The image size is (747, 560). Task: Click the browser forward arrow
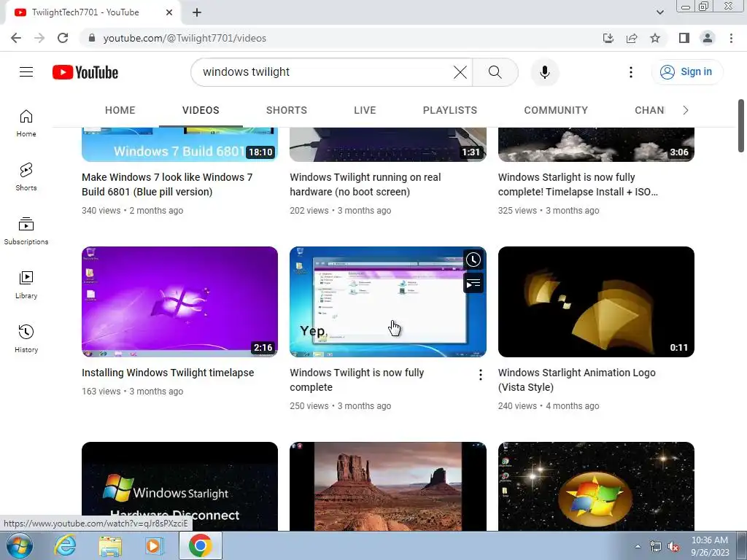(x=39, y=38)
